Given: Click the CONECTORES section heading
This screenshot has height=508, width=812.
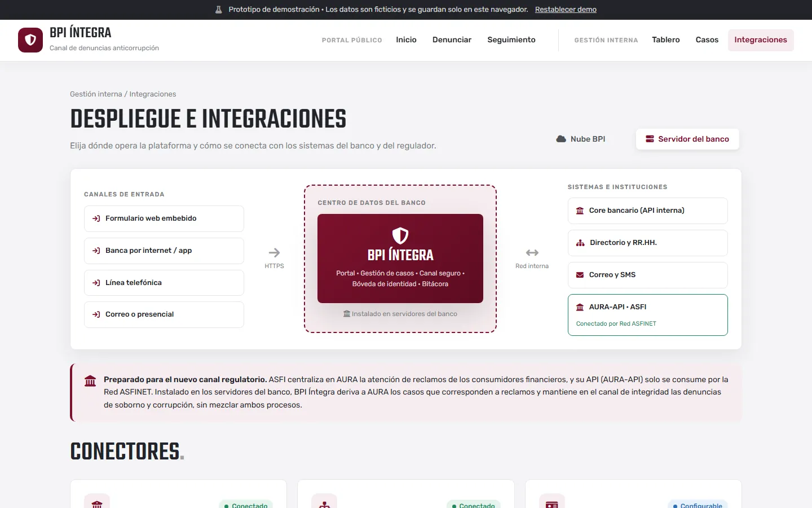Looking at the screenshot, I should coord(127,452).
